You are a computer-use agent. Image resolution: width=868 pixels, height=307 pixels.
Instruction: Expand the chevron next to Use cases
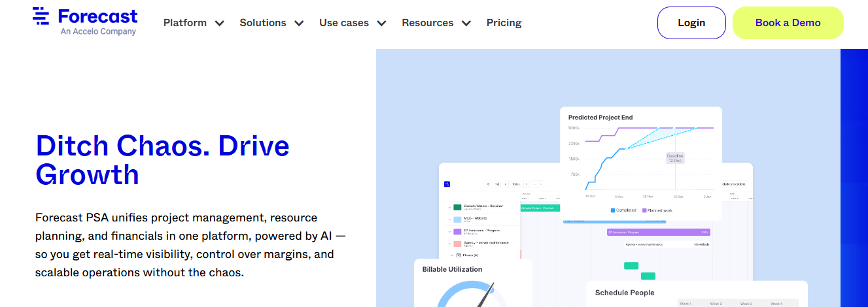pos(381,23)
